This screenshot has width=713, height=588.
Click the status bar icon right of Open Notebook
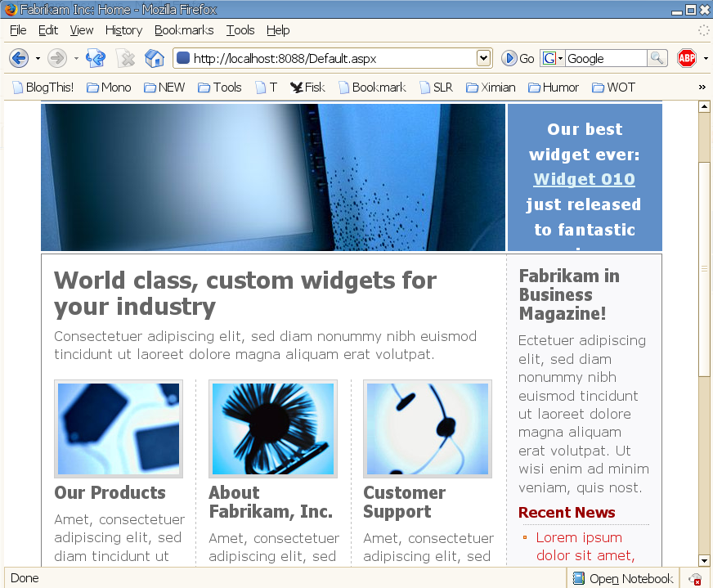(x=695, y=579)
